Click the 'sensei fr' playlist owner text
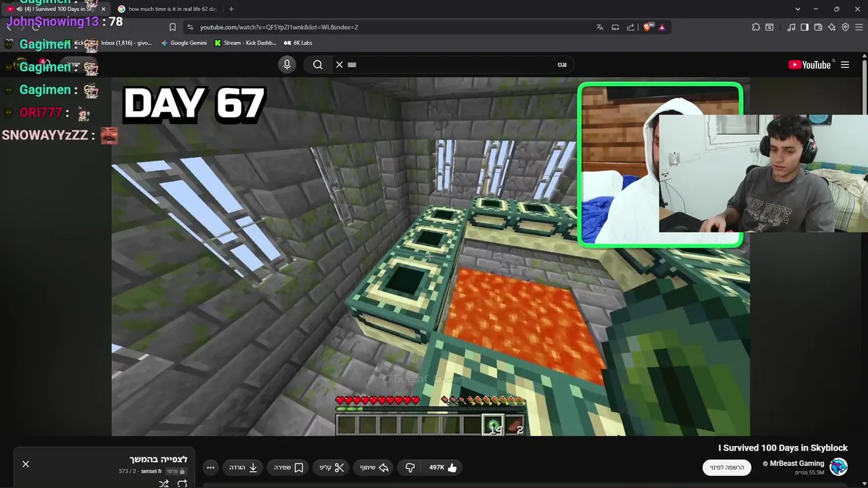Viewport: 868px width, 488px height. pyautogui.click(x=151, y=471)
